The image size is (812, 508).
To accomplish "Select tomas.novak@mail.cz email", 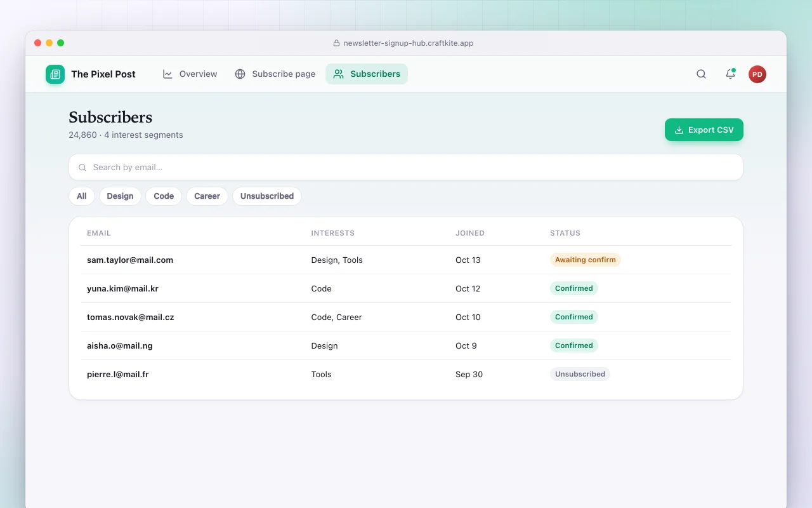I will pos(130,317).
